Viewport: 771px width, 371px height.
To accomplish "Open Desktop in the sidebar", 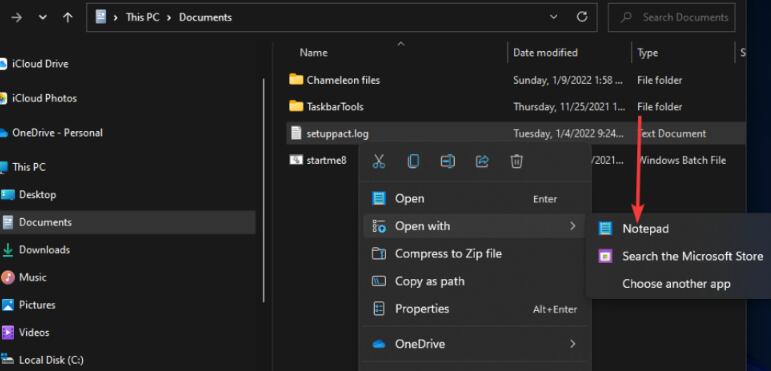I will [x=37, y=195].
